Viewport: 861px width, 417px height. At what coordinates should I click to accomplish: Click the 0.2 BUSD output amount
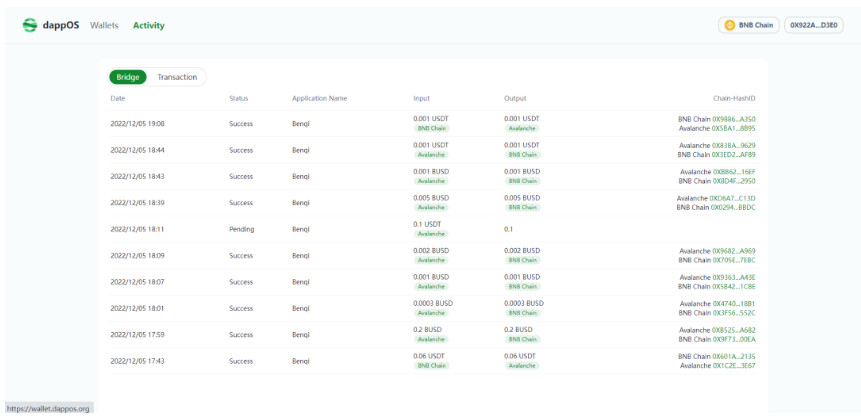coord(518,330)
